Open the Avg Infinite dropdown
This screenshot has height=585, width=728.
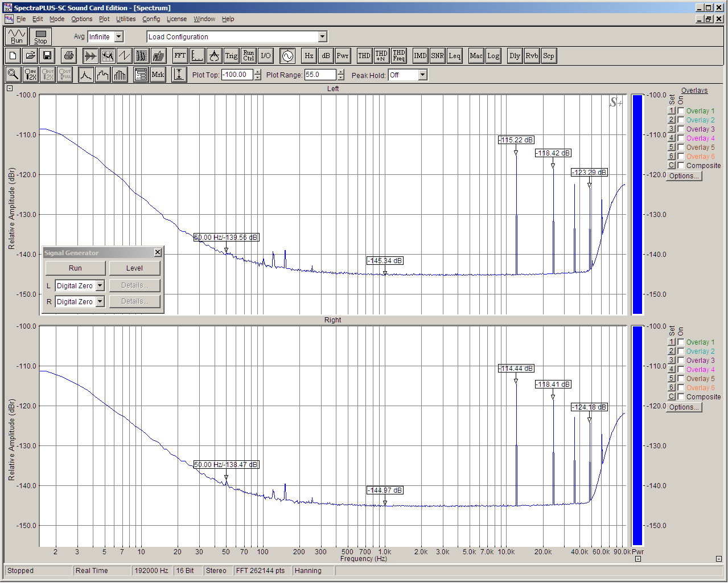[119, 36]
